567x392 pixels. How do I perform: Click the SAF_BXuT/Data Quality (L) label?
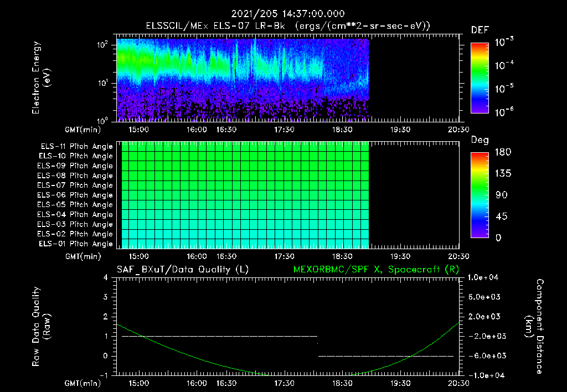pos(183,270)
